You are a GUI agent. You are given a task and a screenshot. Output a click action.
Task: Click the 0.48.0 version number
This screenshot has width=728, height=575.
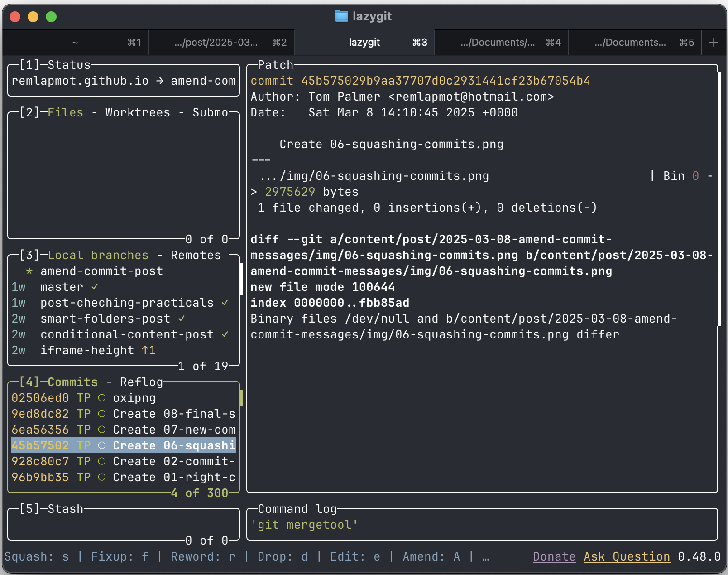click(699, 556)
